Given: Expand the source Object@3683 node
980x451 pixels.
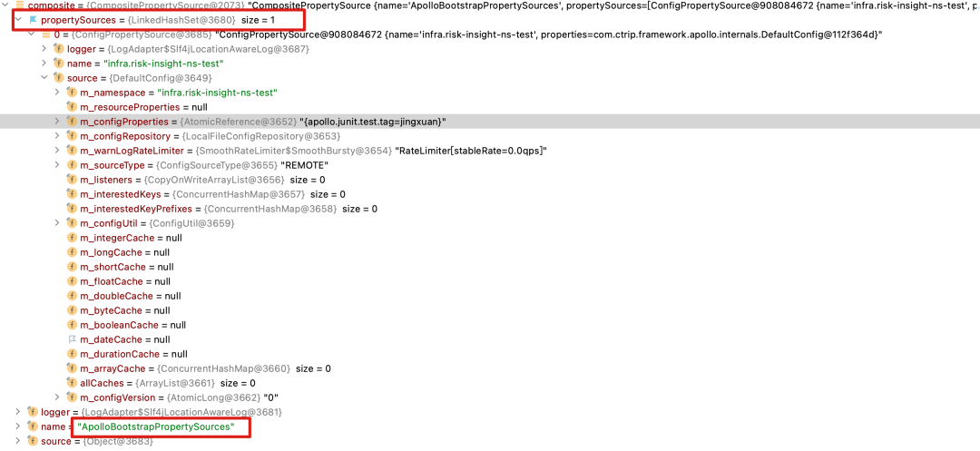Looking at the screenshot, I should pos(17,441).
